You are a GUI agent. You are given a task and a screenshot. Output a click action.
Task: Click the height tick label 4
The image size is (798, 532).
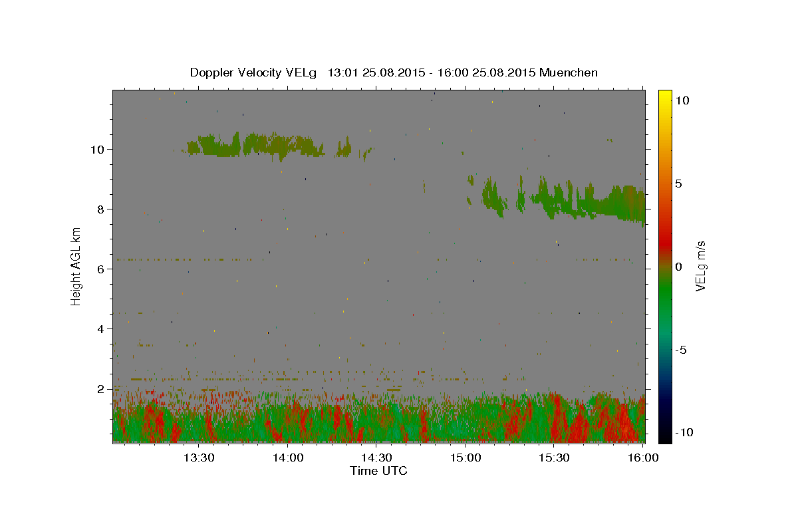(x=102, y=329)
